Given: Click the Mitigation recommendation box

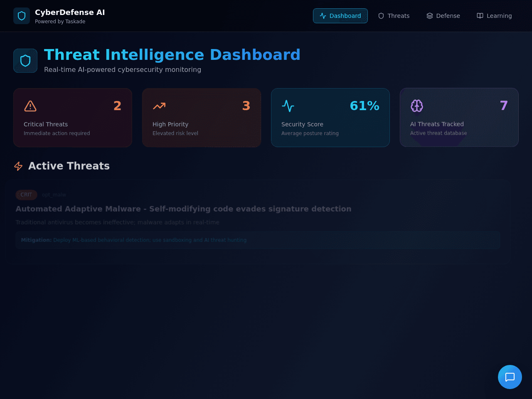Looking at the screenshot, I should point(258,240).
